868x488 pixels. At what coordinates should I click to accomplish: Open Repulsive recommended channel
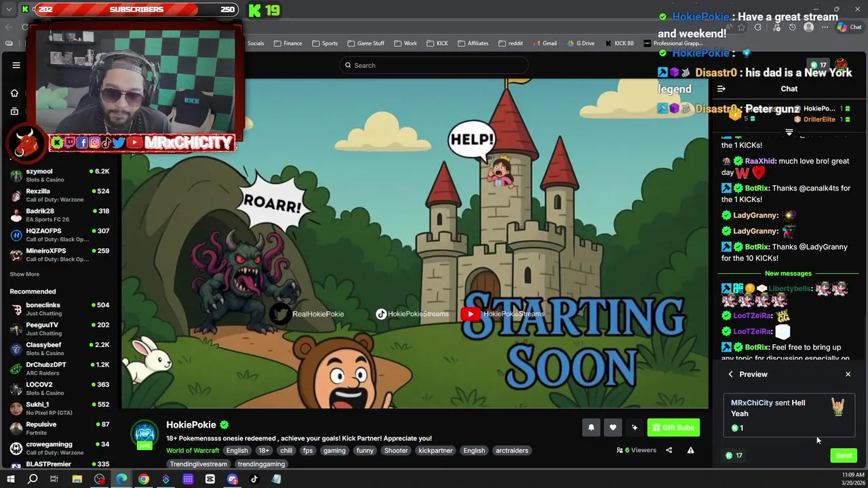pyautogui.click(x=61, y=428)
